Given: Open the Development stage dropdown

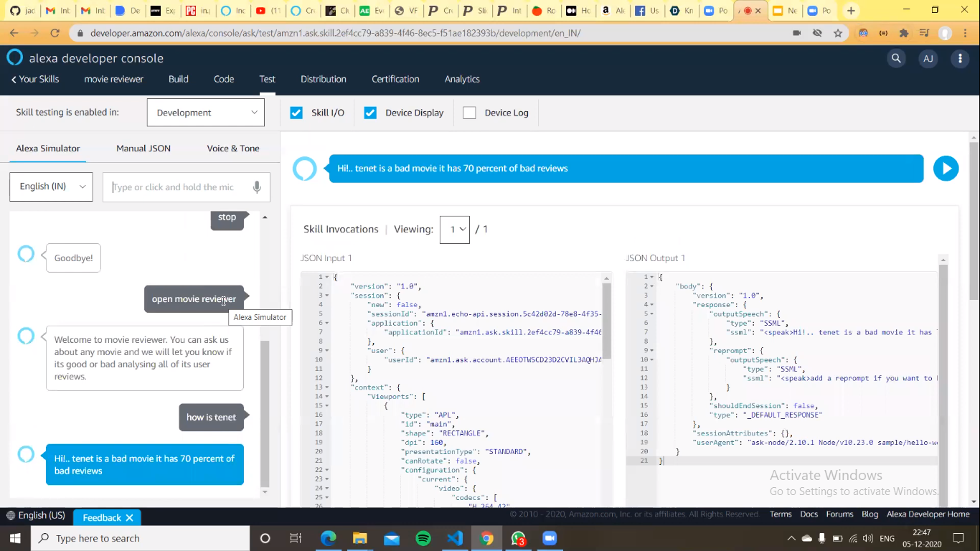Looking at the screenshot, I should (206, 113).
